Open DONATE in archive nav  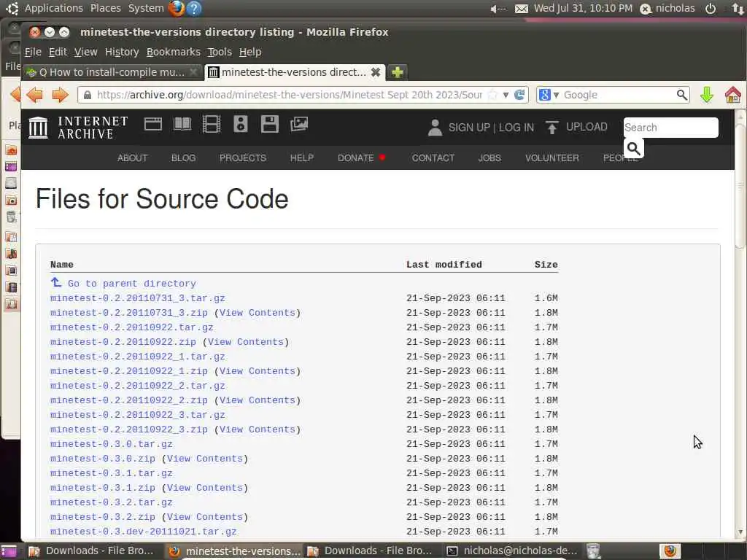click(355, 157)
